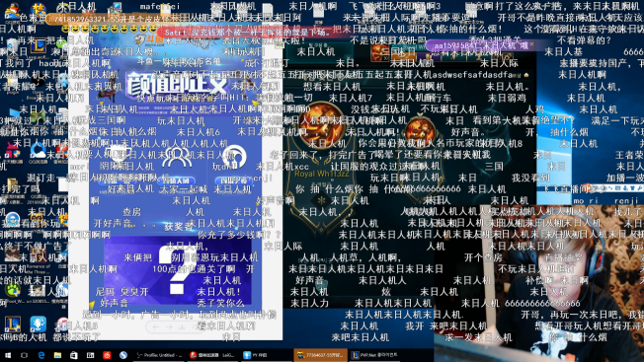Open the blue microphone desktop shortcut
The width and height of the screenshot is (644, 362).
[38, 324]
